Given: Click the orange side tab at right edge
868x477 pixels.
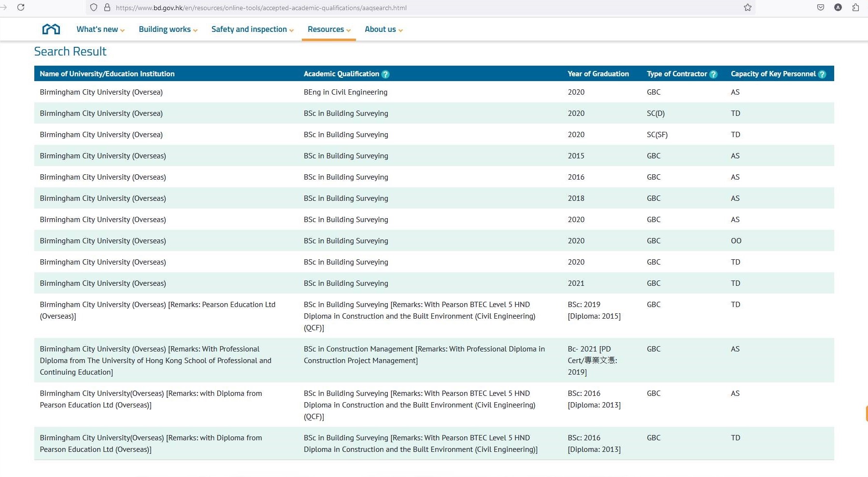Looking at the screenshot, I should tap(867, 414).
